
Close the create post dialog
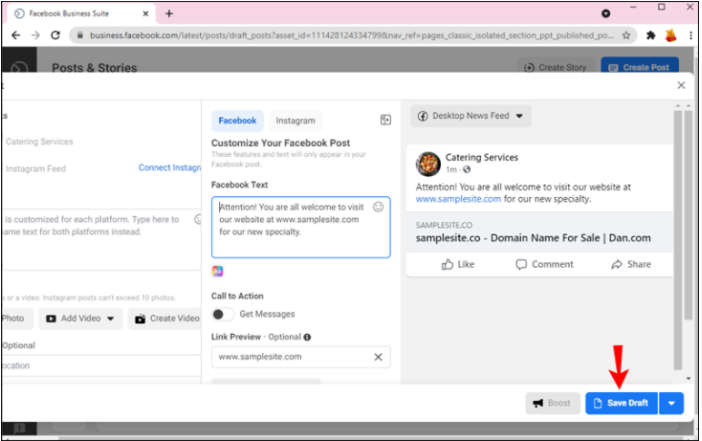click(x=681, y=85)
